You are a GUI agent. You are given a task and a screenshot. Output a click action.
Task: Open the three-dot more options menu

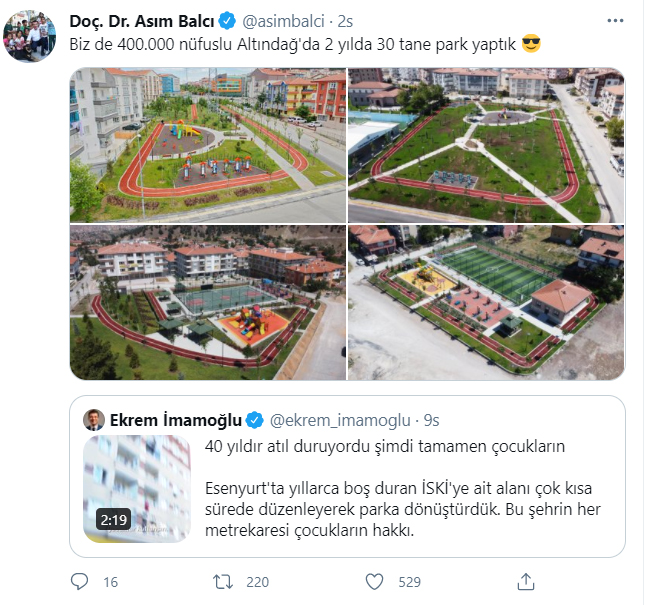click(x=615, y=21)
